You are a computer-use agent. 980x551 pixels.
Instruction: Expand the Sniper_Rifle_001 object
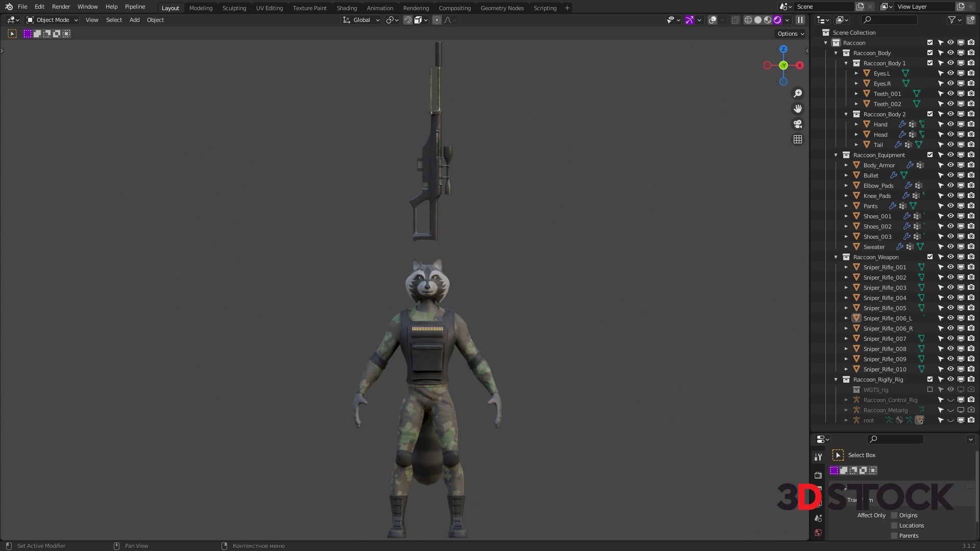click(846, 267)
